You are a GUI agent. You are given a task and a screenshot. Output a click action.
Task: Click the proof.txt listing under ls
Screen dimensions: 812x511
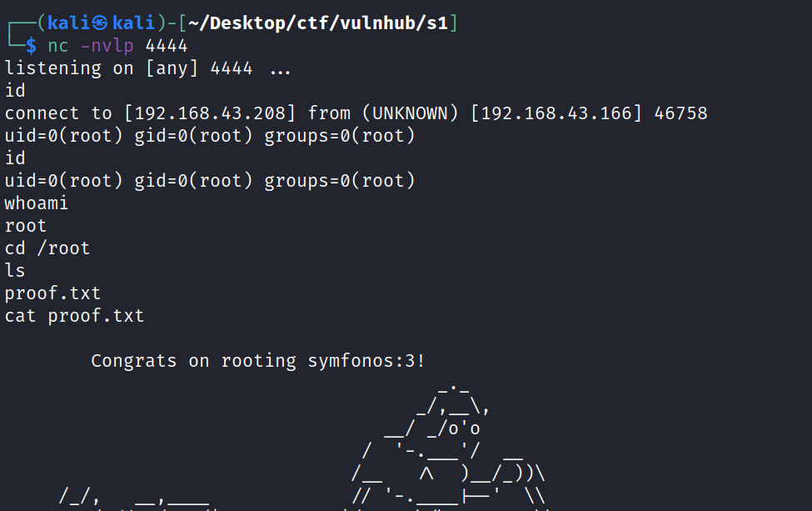pyautogui.click(x=52, y=293)
